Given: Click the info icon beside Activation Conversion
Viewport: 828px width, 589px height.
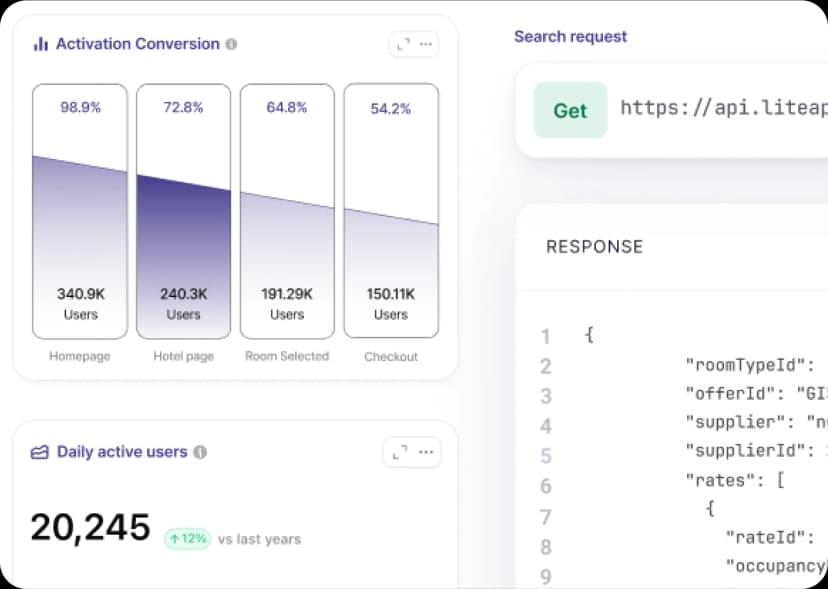Looking at the screenshot, I should [232, 44].
